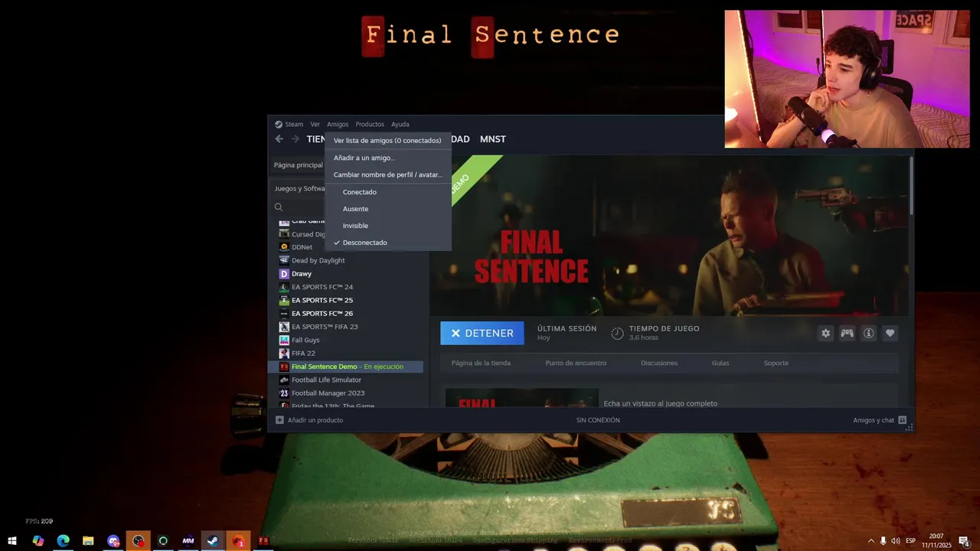Open the Amigos menu
This screenshot has width=980, height=551.
pos(338,124)
